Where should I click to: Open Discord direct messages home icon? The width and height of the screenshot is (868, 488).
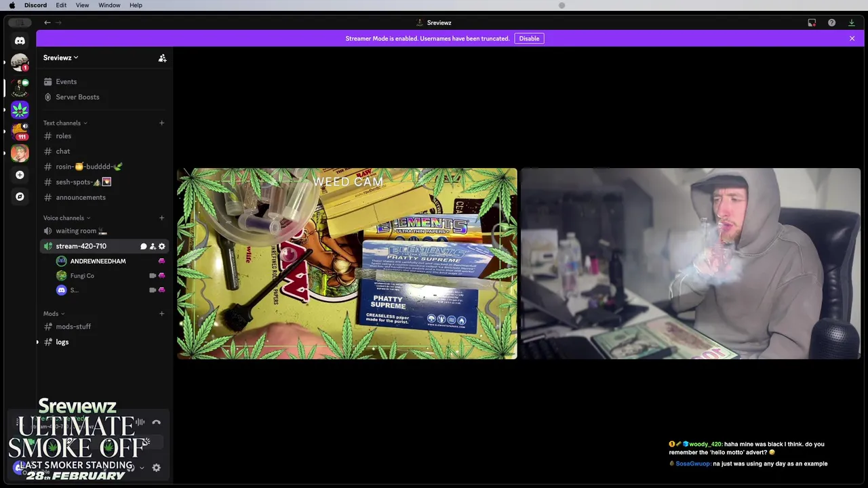click(x=20, y=41)
